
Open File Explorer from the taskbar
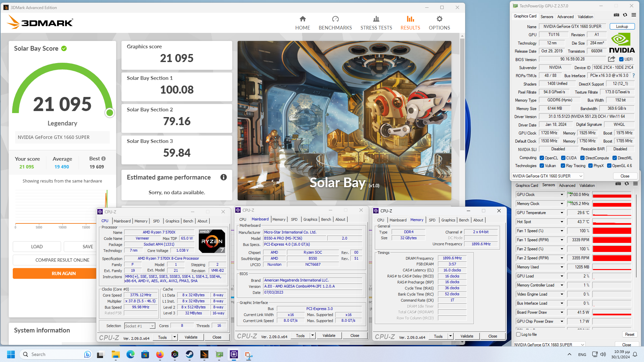click(x=116, y=354)
